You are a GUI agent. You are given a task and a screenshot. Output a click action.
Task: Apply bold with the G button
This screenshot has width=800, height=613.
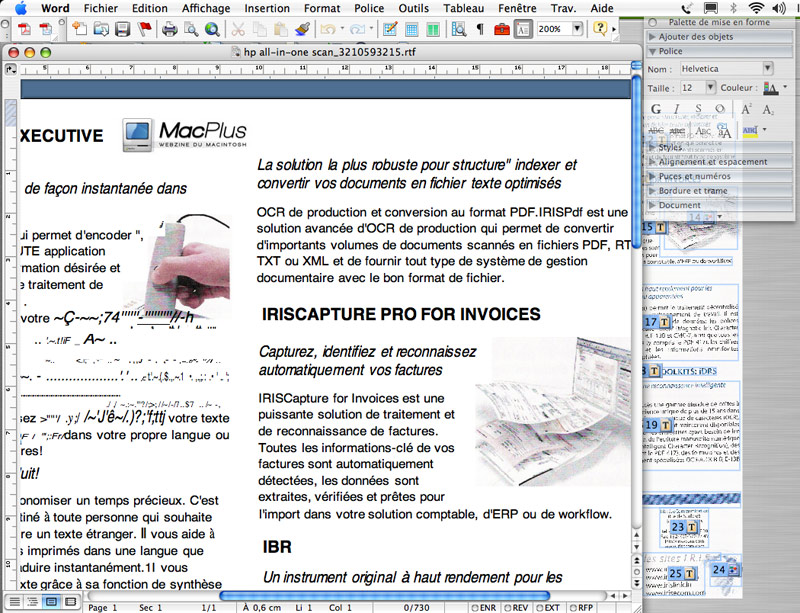pos(656,109)
